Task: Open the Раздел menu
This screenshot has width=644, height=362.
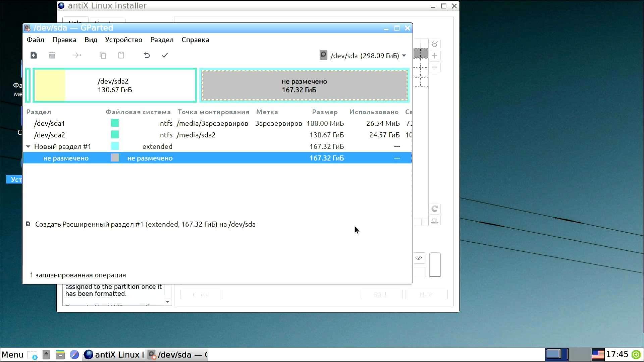Action: point(162,40)
